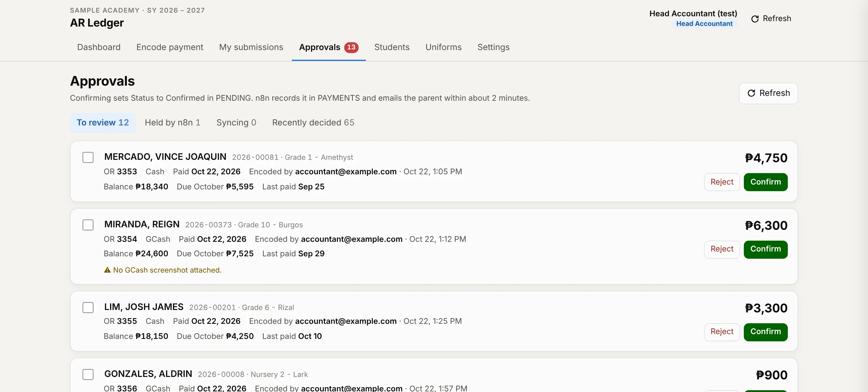Screen dimensions: 868x392
Task: Tick checkbox for MIRANDA, REIGN
Action: click(88, 225)
